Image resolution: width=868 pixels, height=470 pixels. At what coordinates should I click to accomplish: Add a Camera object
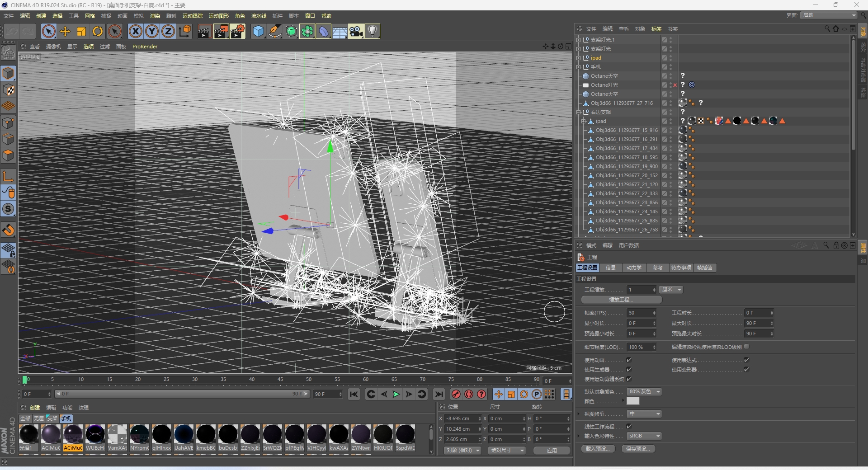[x=356, y=31]
